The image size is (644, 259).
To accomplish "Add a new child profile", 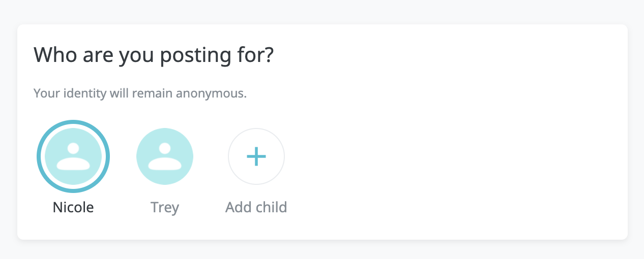I will [256, 156].
